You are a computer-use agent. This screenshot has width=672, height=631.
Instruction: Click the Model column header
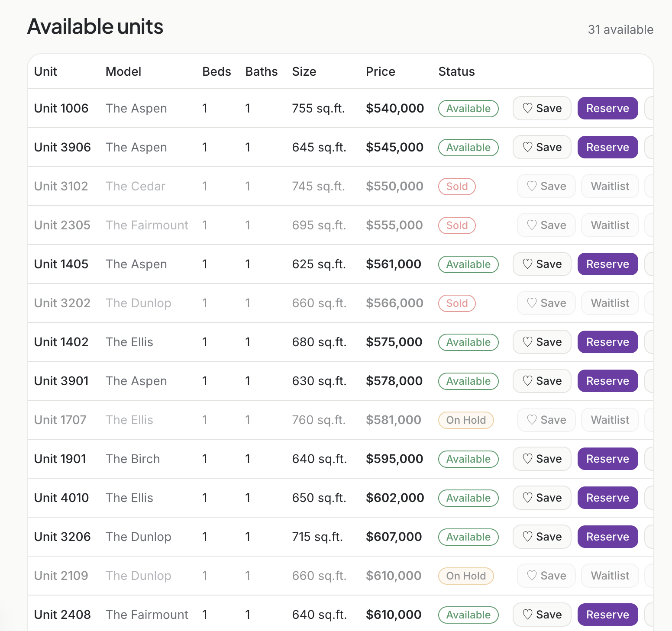click(123, 71)
